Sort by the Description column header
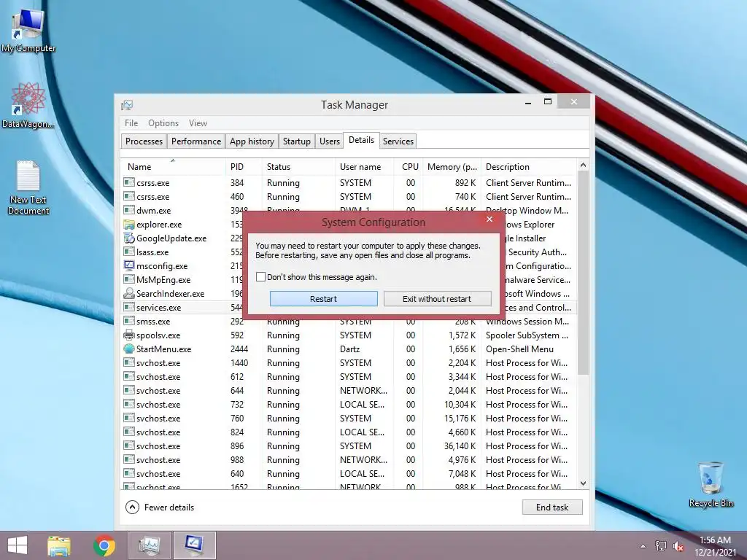 click(529, 167)
